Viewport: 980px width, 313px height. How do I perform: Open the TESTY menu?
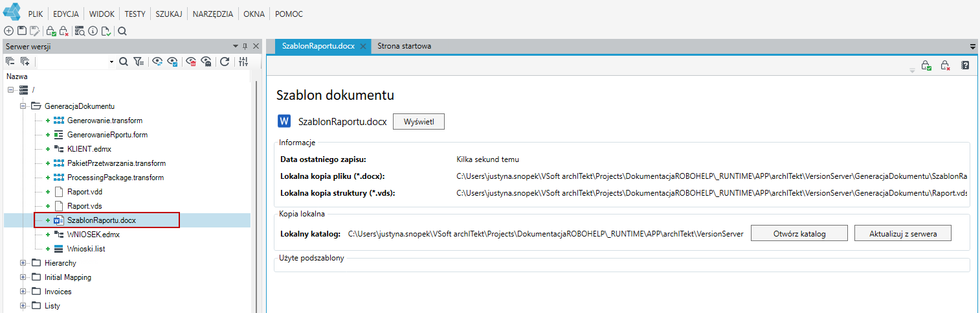(x=135, y=14)
